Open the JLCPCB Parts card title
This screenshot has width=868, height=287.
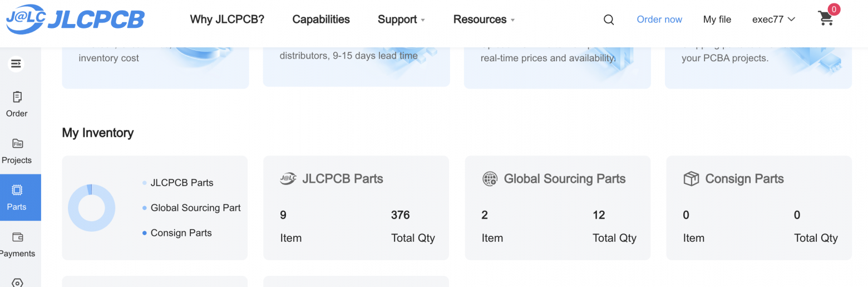343,179
